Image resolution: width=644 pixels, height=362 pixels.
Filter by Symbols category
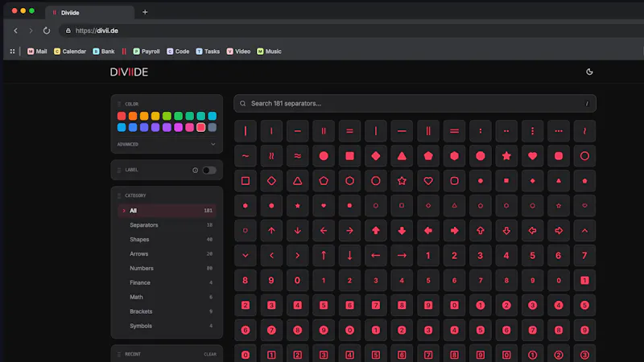pos(167,326)
